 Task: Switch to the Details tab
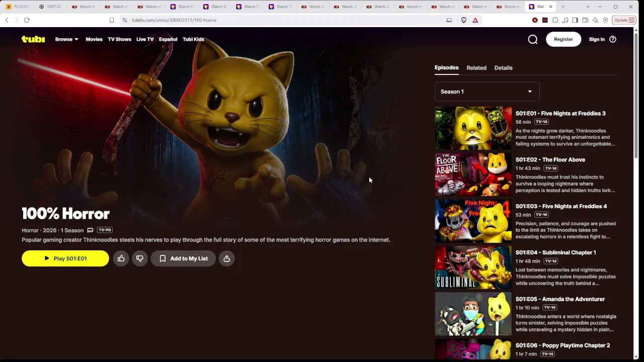tap(503, 68)
